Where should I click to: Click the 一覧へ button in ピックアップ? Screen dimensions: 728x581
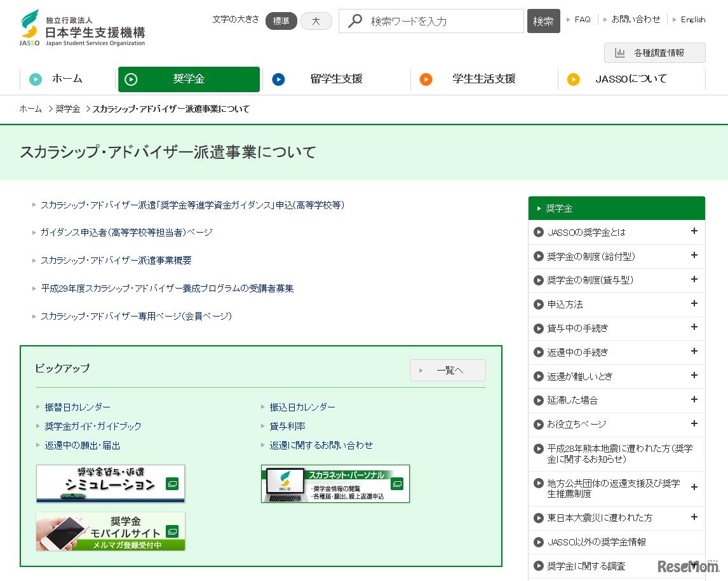pos(447,370)
